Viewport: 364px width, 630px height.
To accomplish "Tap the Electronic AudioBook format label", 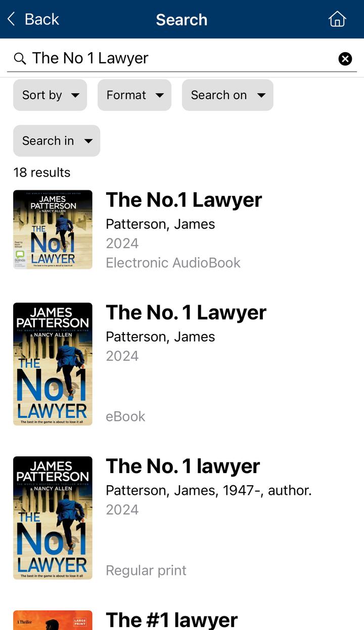I will pyautogui.click(x=173, y=263).
